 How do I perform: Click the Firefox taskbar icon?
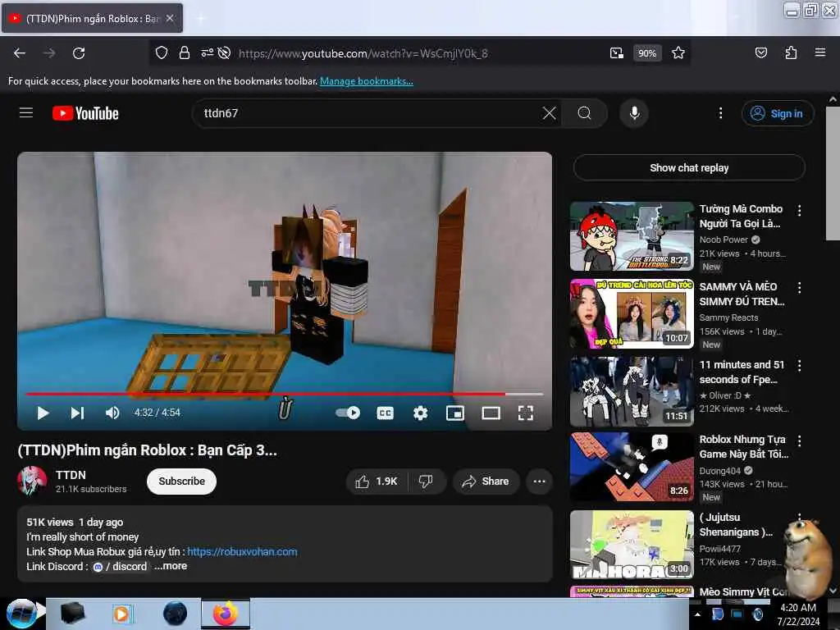click(226, 614)
